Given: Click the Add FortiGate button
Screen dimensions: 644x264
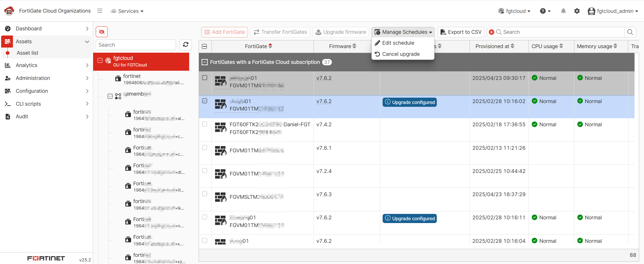Looking at the screenshot, I should coord(225,32).
